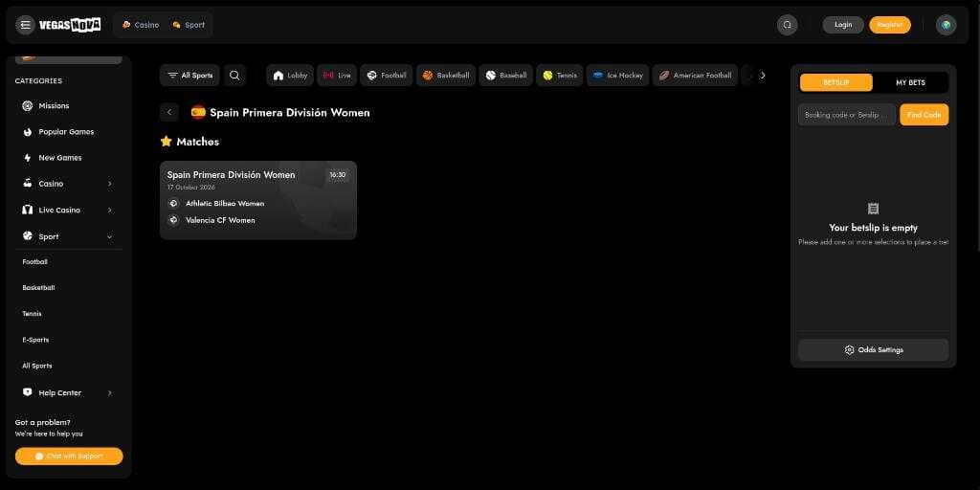
Task: Open the Casino top tab
Action: click(x=141, y=25)
